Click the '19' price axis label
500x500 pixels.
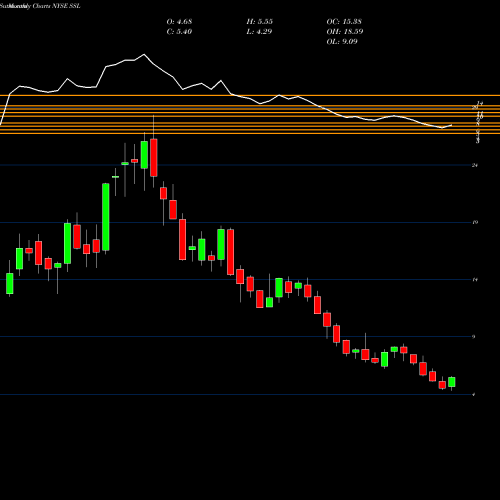475,222
